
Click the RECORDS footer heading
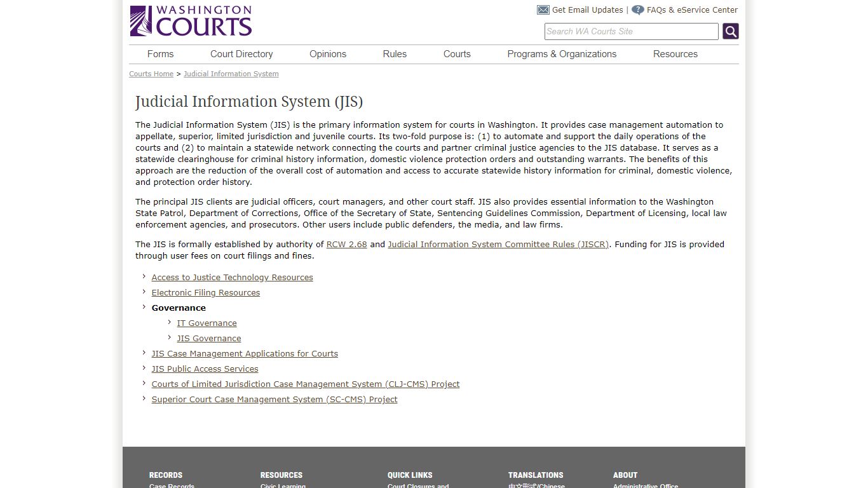click(x=166, y=475)
